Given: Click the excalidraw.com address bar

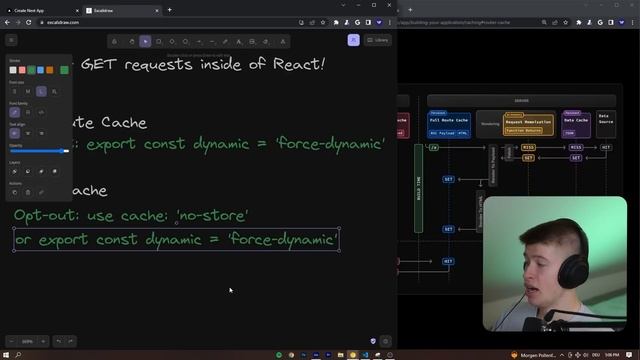Looking at the screenshot, I should coord(171,22).
